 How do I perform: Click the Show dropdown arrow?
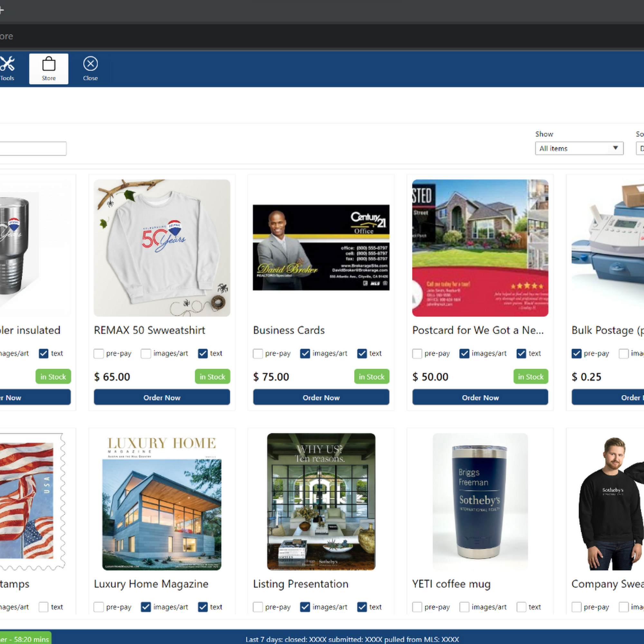click(x=615, y=148)
